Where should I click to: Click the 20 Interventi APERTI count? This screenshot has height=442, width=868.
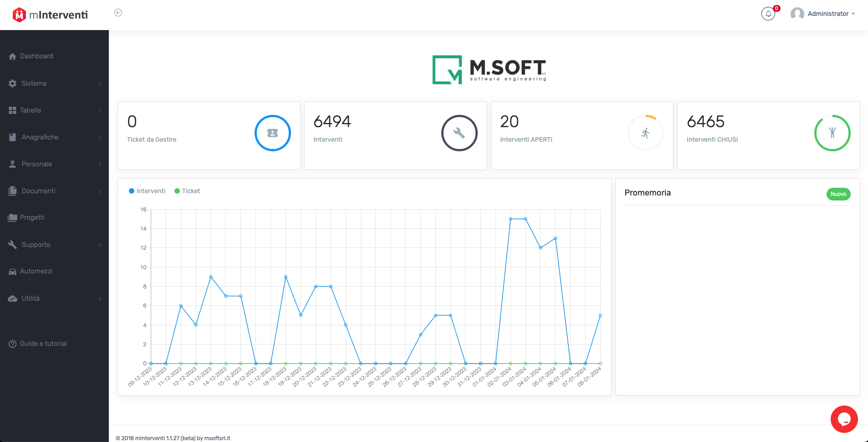click(510, 122)
